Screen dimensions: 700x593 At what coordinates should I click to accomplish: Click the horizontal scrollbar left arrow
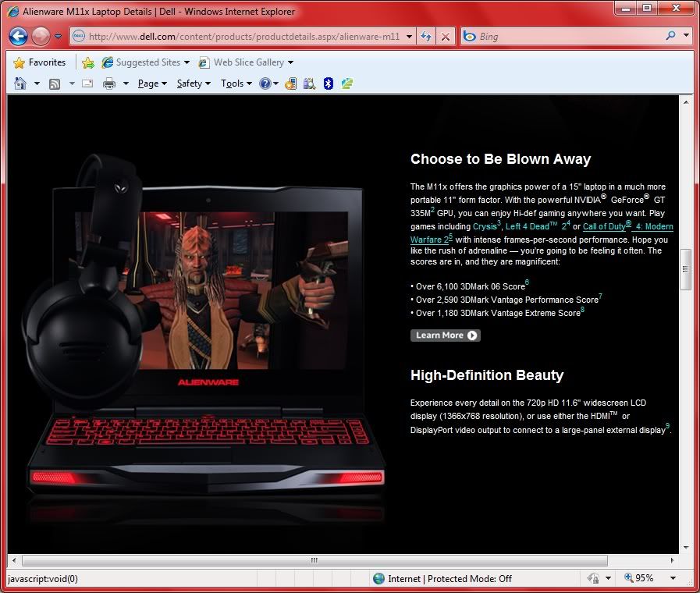click(14, 560)
